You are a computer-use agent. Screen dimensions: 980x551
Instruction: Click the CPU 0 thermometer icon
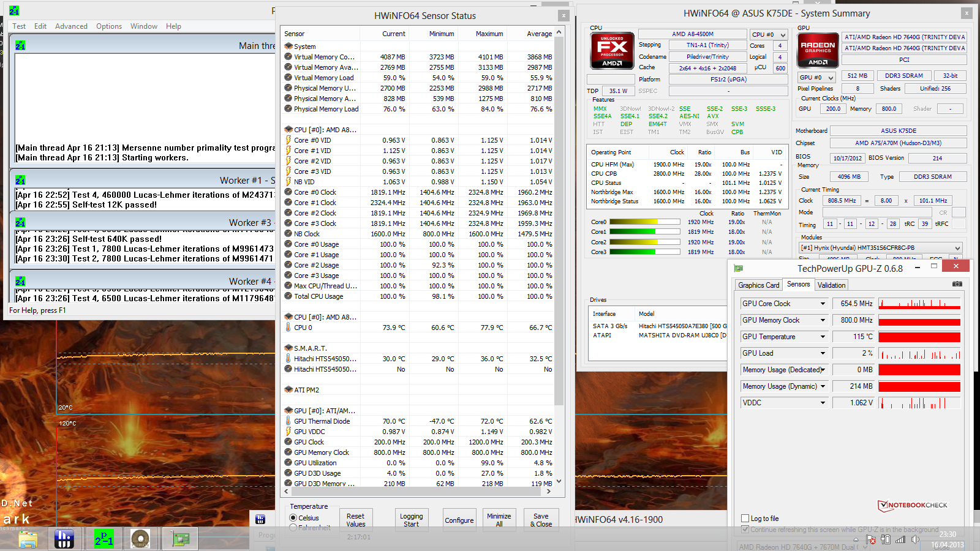click(288, 328)
